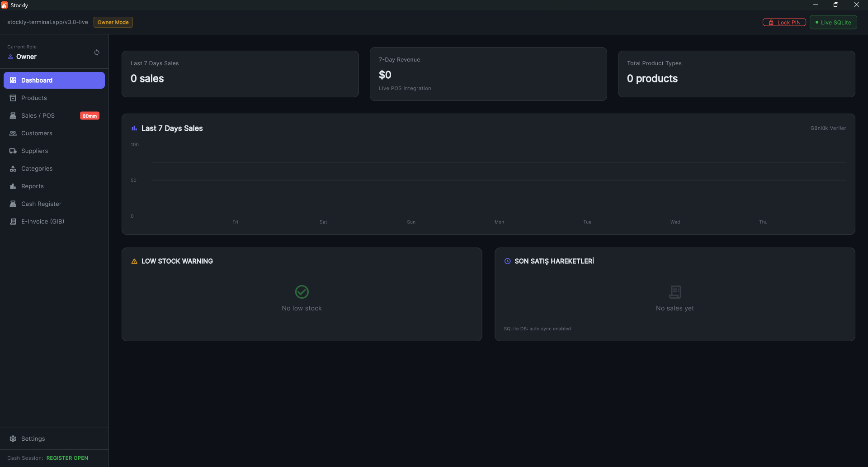Screen dimensions: 868x467
Task: Click the $0 revenue value
Action: click(385, 75)
